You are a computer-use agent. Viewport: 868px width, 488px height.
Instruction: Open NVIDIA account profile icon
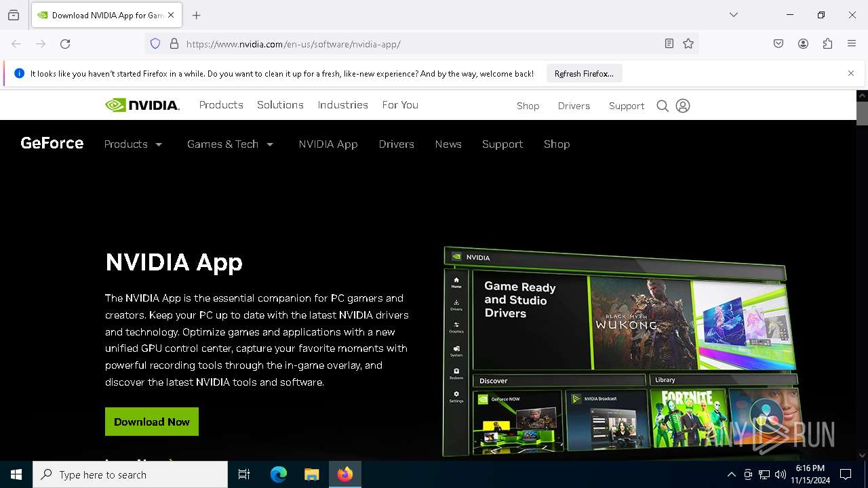[683, 106]
